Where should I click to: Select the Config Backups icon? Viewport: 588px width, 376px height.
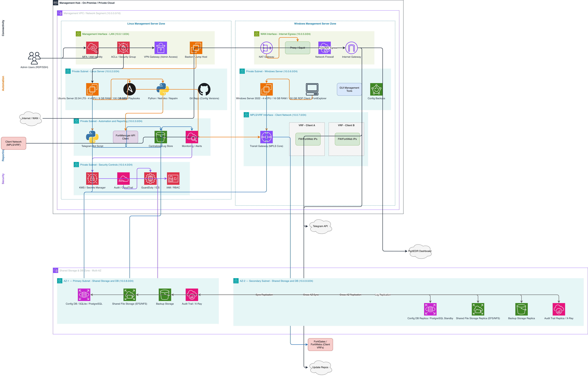(x=376, y=89)
